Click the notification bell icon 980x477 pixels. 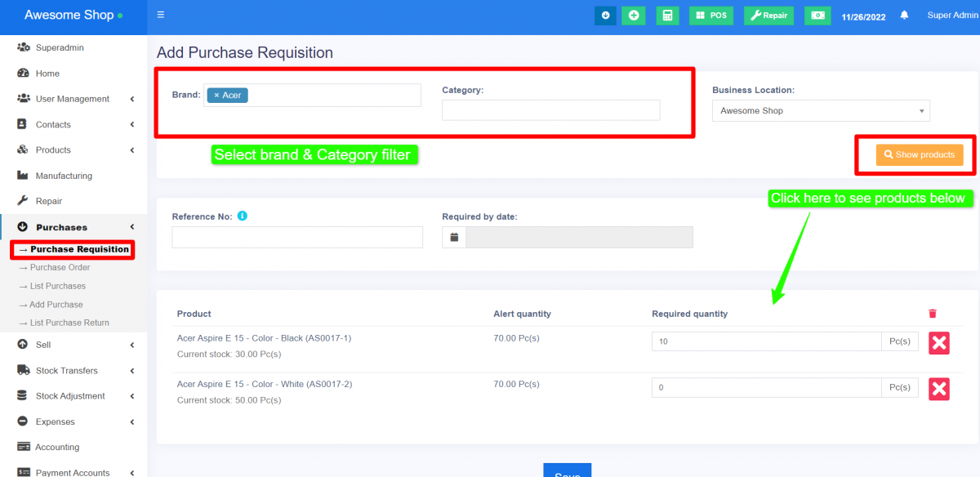click(x=904, y=15)
